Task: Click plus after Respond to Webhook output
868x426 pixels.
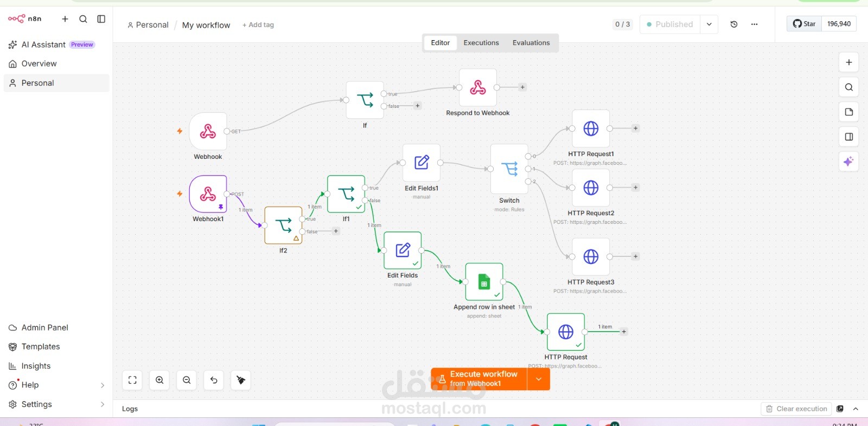Action: coord(522,87)
